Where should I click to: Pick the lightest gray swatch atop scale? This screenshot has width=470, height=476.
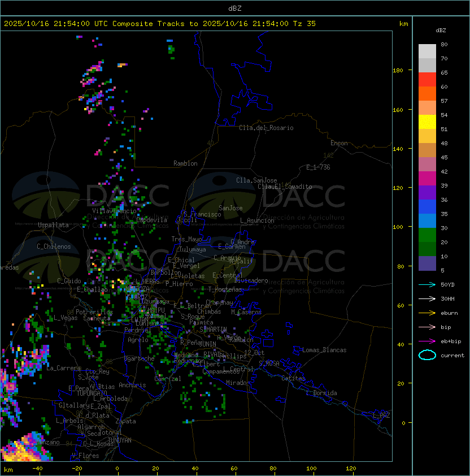pyautogui.click(x=427, y=51)
